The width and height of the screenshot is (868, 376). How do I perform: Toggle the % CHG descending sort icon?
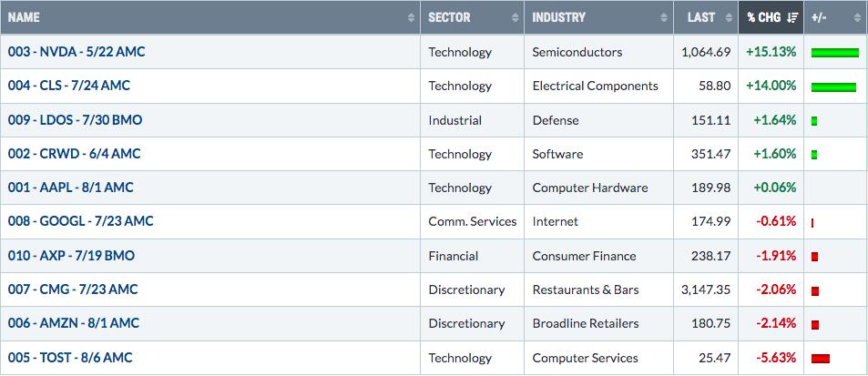(x=792, y=17)
